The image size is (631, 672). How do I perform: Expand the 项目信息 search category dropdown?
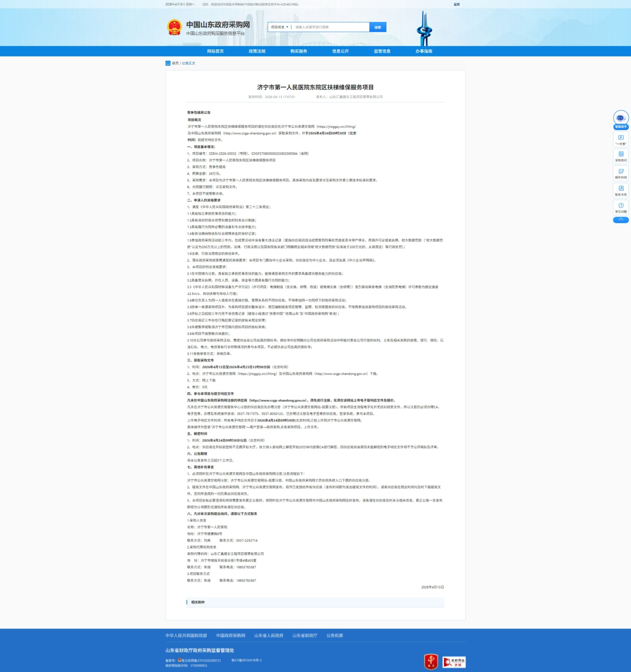[x=280, y=27]
